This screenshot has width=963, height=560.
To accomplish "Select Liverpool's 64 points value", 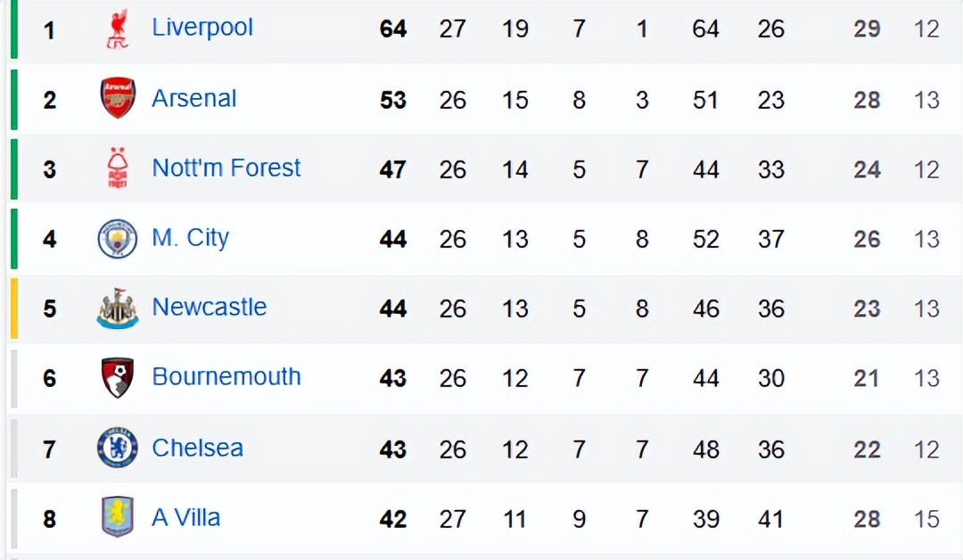I will pyautogui.click(x=393, y=29).
